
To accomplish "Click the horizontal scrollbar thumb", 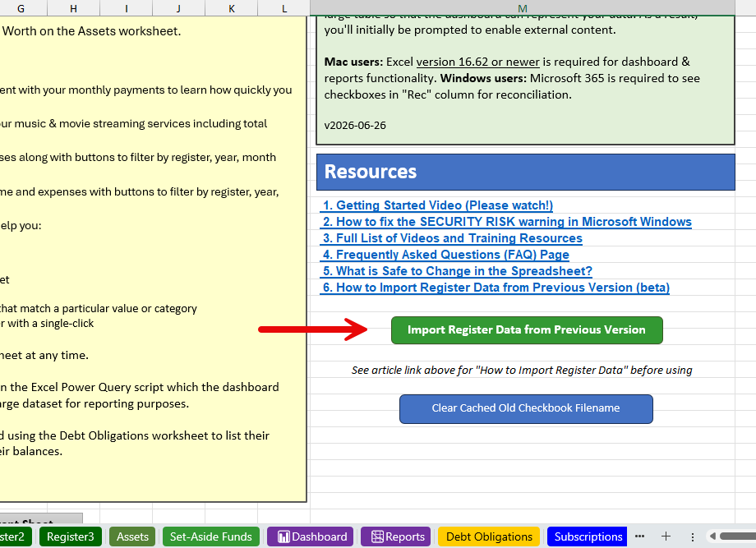I will [738, 536].
